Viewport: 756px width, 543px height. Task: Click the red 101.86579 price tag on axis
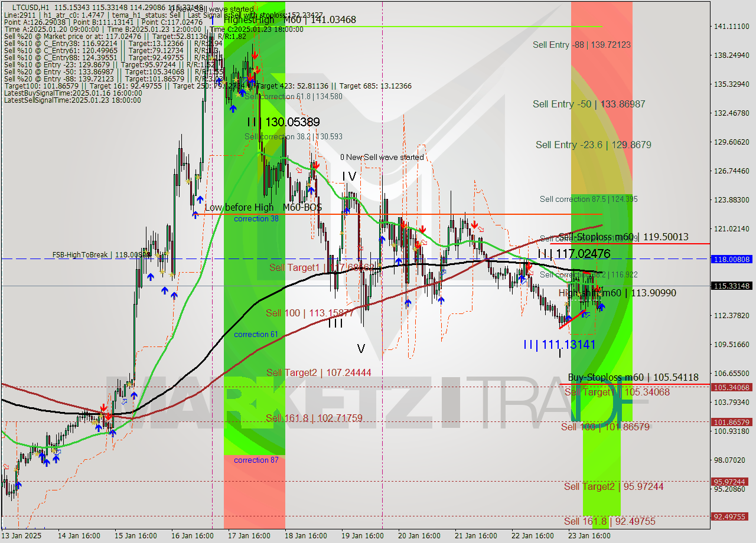[732, 422]
